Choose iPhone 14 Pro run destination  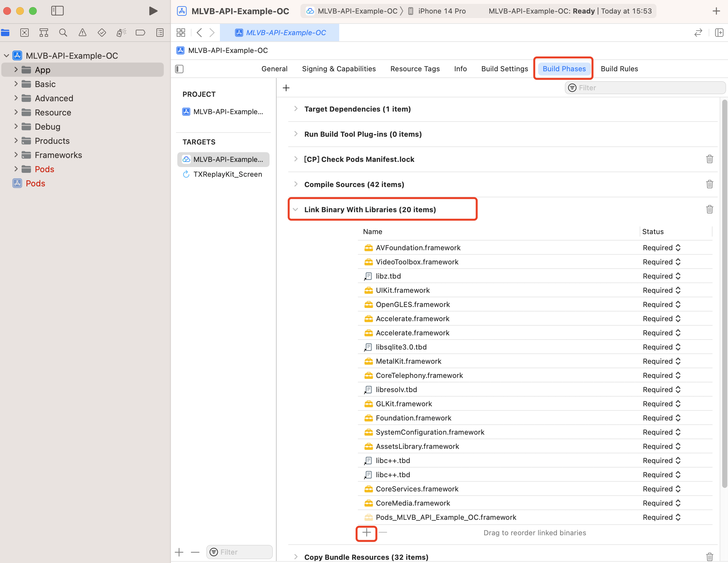pos(441,11)
